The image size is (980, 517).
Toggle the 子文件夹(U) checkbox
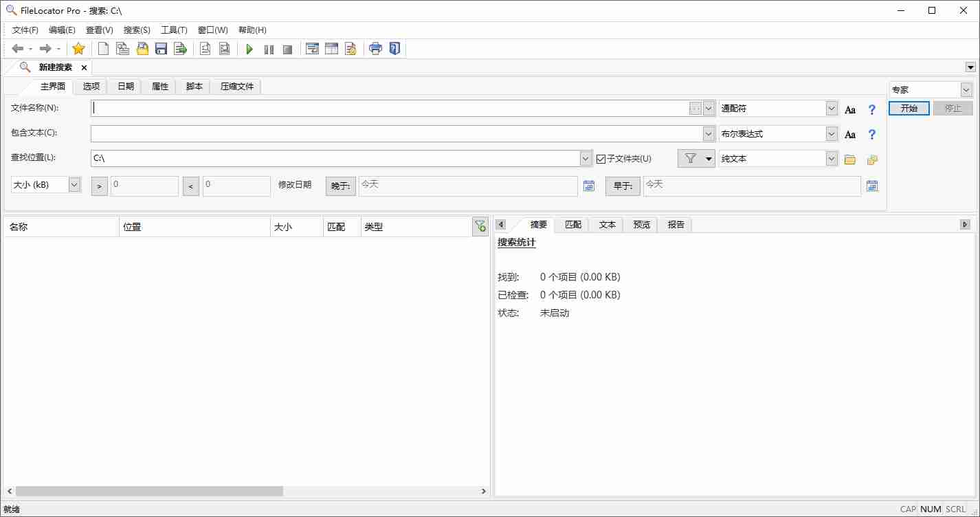601,159
